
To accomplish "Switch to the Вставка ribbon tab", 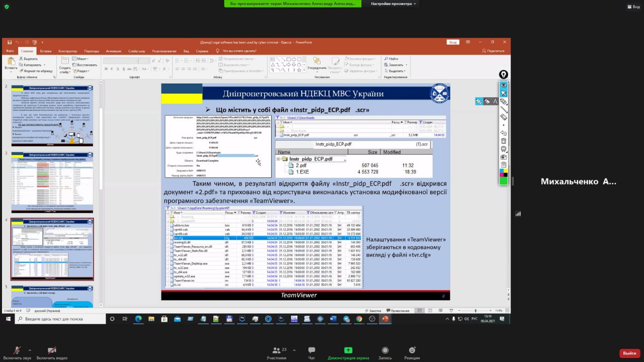I will pyautogui.click(x=46, y=51).
